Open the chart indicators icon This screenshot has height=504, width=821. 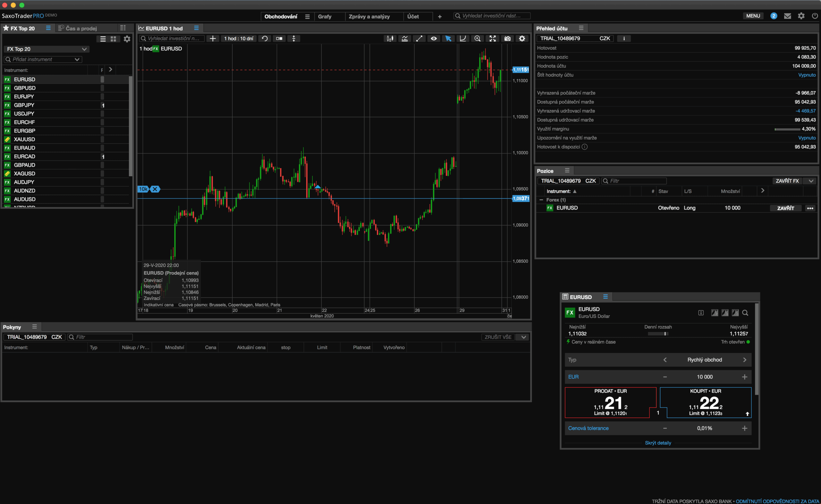click(404, 39)
